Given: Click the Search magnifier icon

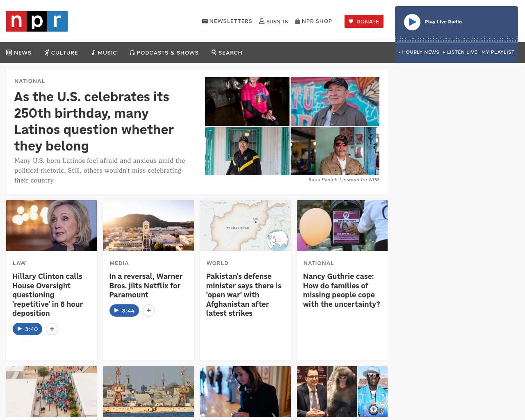Looking at the screenshot, I should (214, 52).
